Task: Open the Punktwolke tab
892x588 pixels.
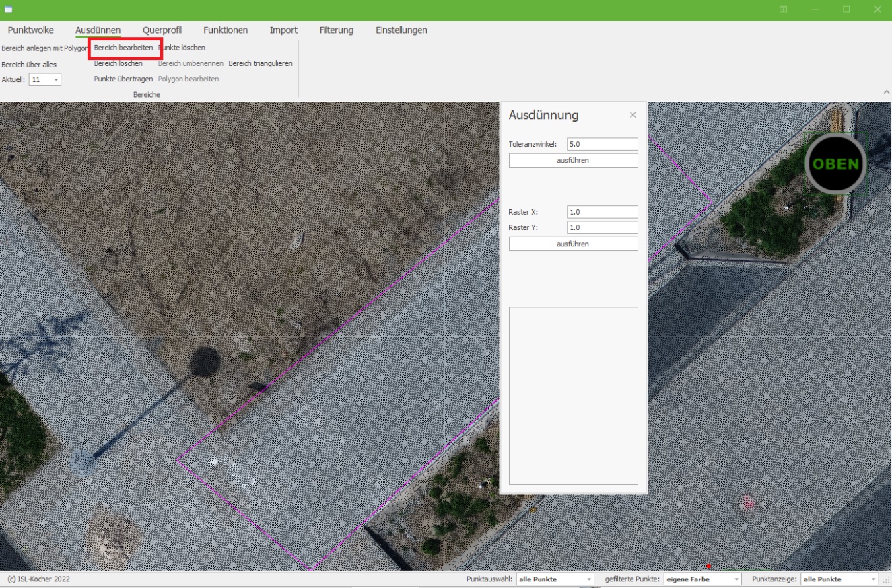Action: point(31,30)
